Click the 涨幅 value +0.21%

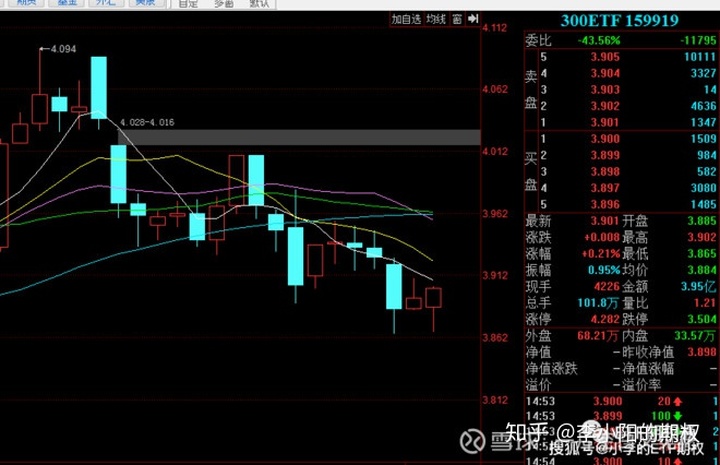point(601,254)
